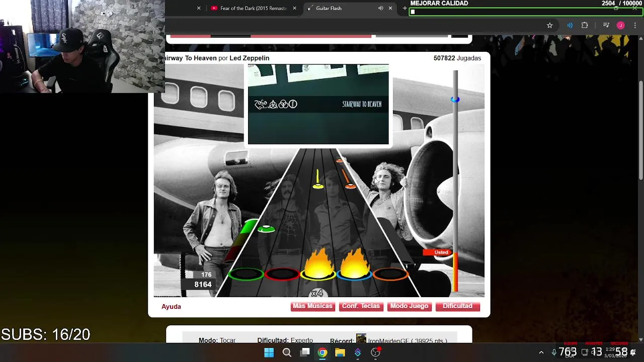The height and width of the screenshot is (362, 644).
Task: Open a new browser tab
Action: pos(405,8)
